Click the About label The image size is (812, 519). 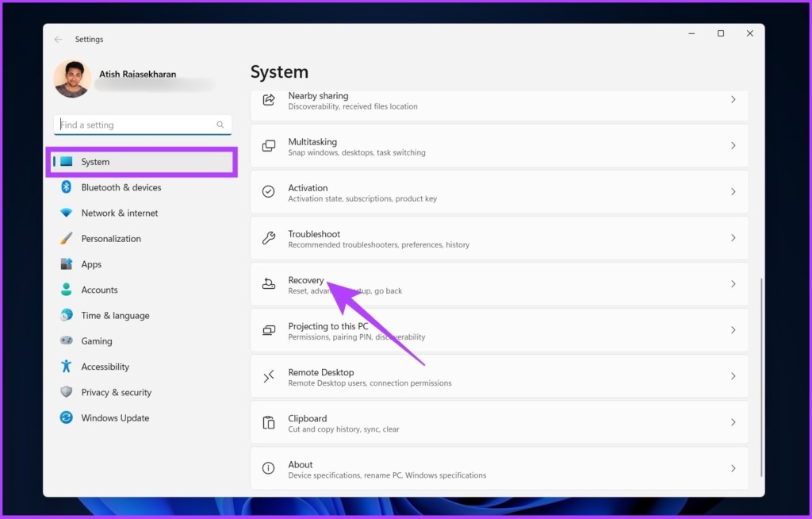coord(301,464)
